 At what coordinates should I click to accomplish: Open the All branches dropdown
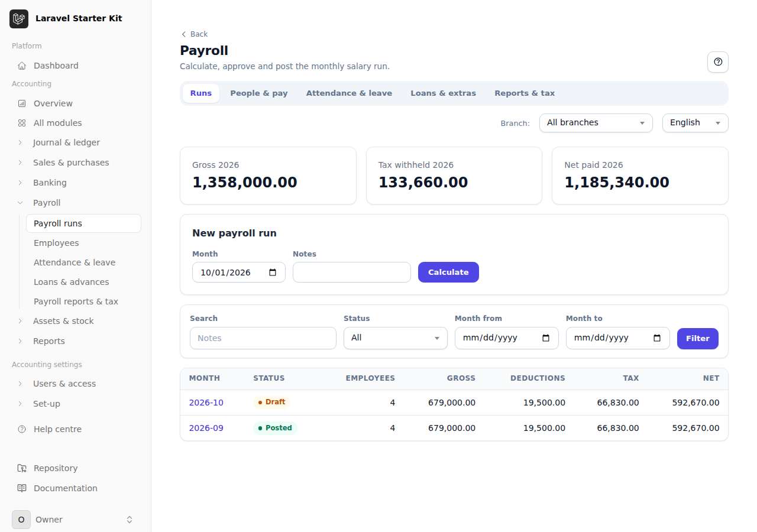tap(596, 123)
